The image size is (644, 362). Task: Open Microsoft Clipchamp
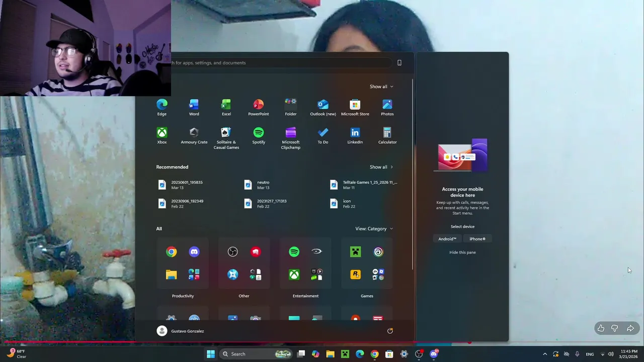[x=291, y=138]
